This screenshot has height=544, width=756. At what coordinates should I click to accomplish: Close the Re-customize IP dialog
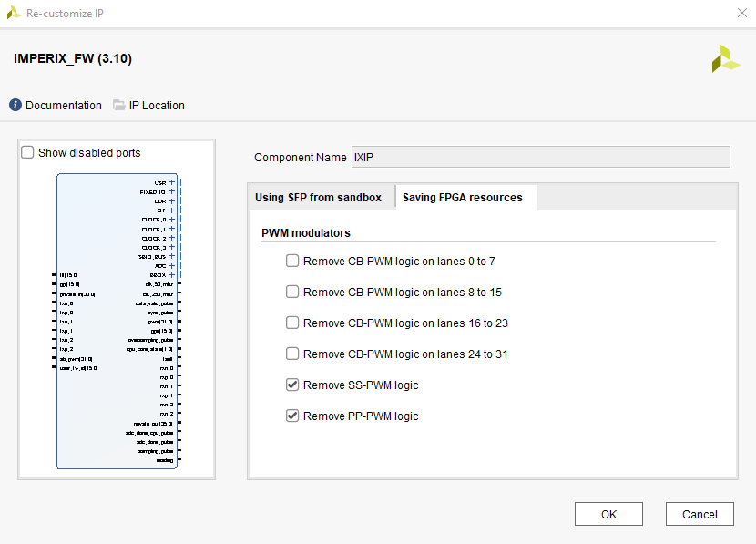pos(742,13)
